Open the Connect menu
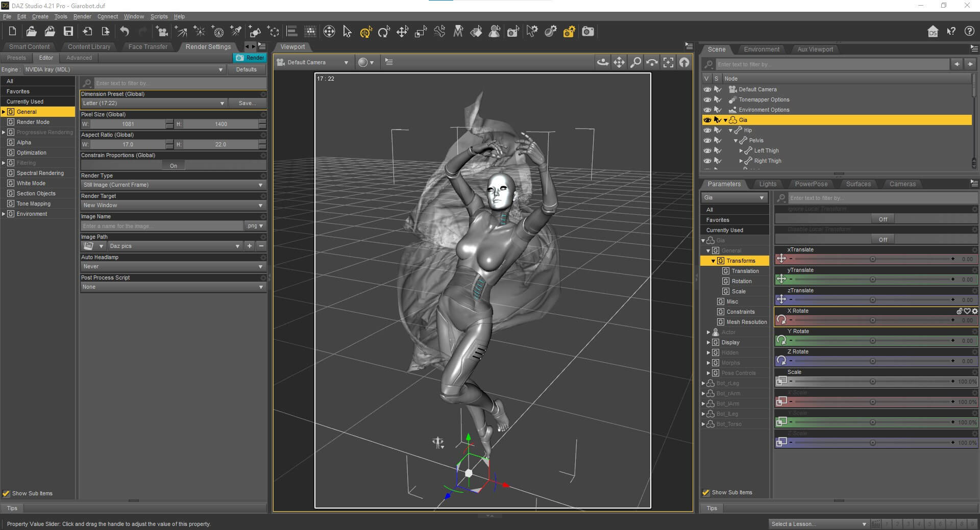This screenshot has width=980, height=530. point(108,16)
